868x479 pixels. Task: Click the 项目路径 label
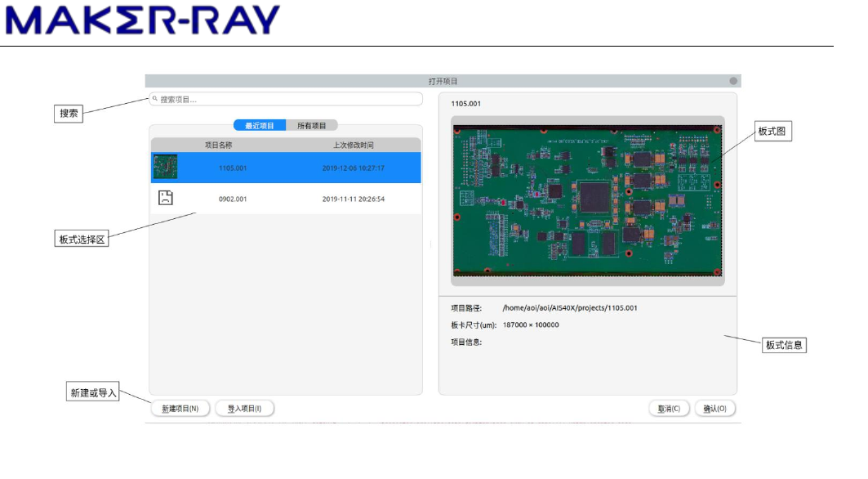[466, 307]
